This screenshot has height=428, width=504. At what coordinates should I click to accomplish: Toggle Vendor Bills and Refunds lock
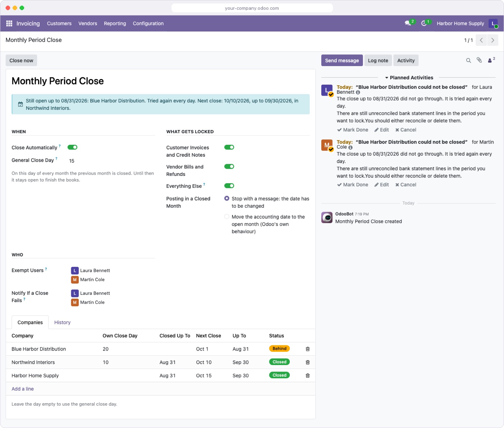(229, 166)
